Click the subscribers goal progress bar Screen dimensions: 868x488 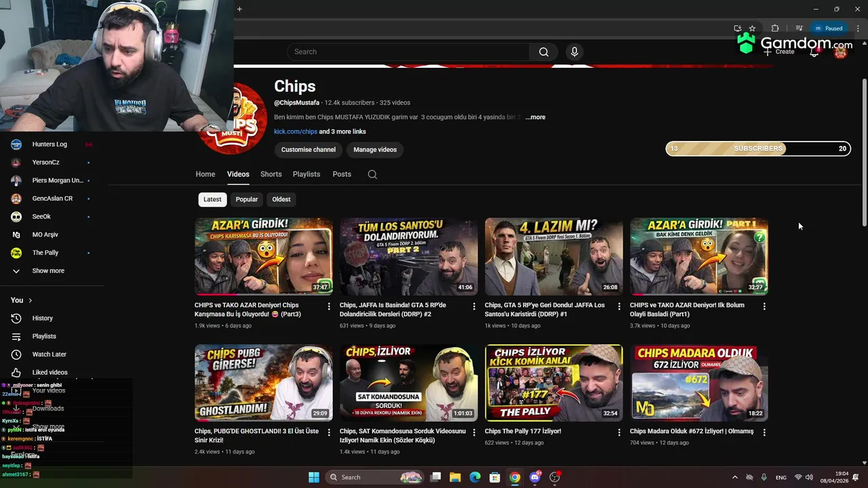758,148
